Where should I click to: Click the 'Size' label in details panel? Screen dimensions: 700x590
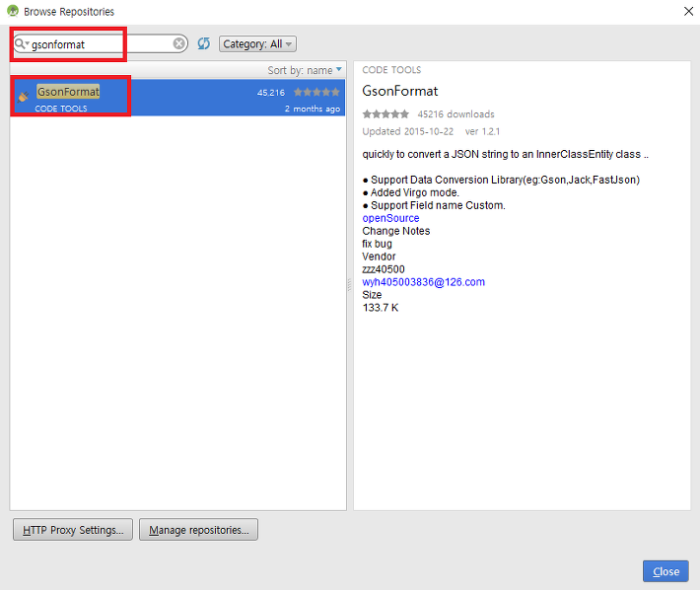[x=372, y=295]
